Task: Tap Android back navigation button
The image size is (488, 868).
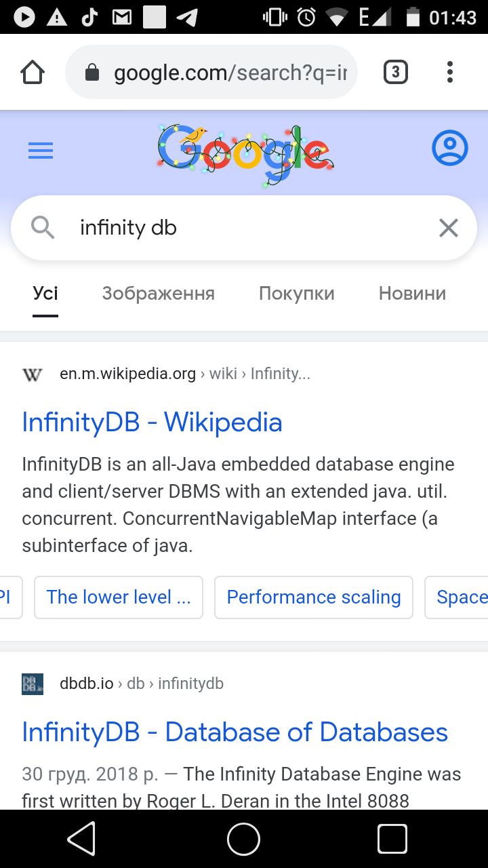Action: click(82, 840)
